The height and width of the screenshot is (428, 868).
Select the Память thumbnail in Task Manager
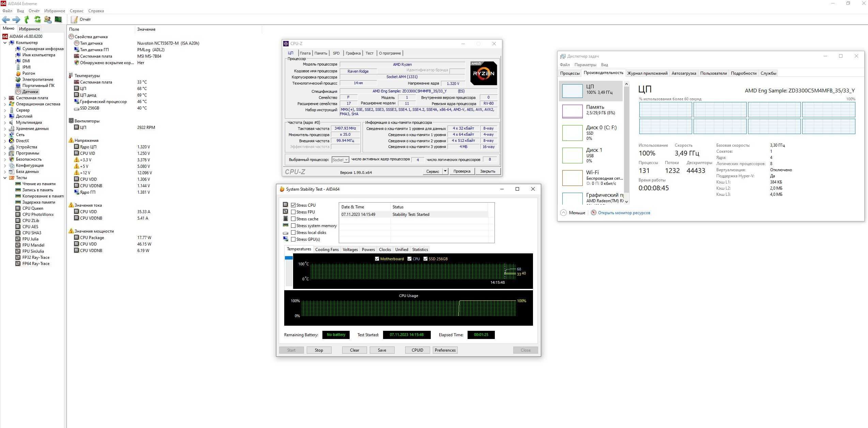(x=572, y=111)
